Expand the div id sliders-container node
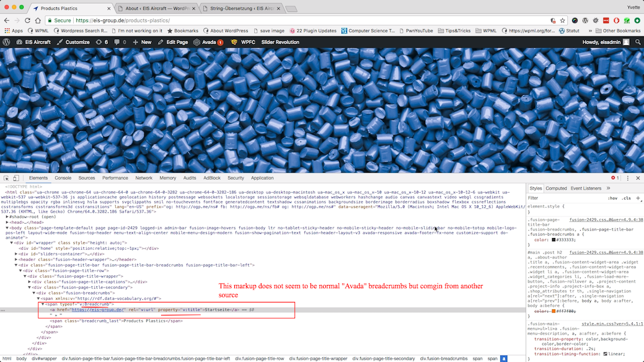Image resolution: width=644 pixels, height=362 pixels. (x=16, y=254)
